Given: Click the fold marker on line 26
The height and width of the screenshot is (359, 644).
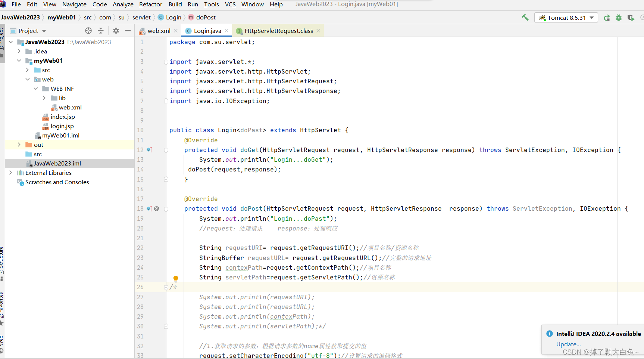Looking at the screenshot, I should (166, 287).
